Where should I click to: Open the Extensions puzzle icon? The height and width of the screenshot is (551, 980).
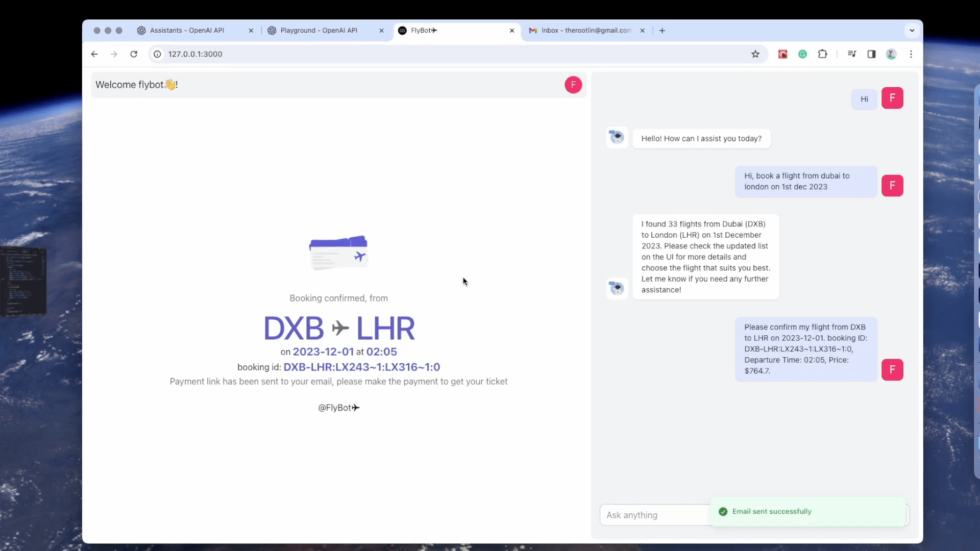click(x=822, y=54)
